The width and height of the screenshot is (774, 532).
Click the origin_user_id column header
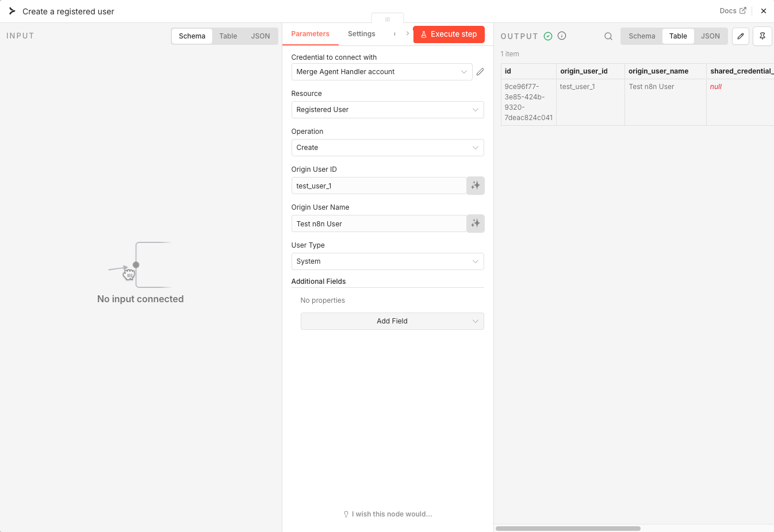pos(590,71)
